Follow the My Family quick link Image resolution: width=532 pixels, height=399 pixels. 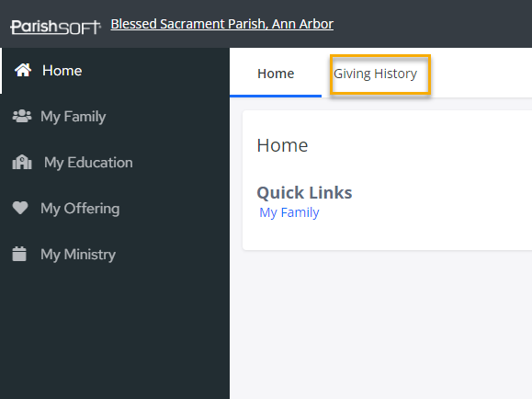(x=289, y=213)
